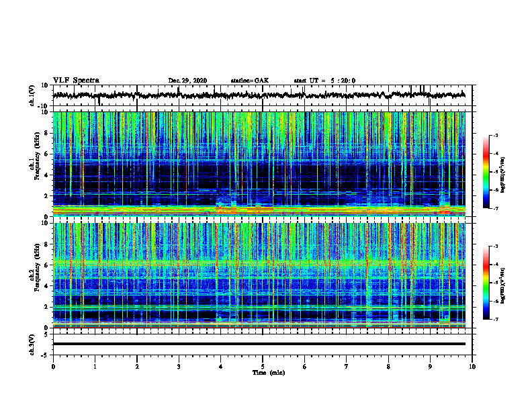This screenshot has width=532, height=411.
Task: Click the time axis tick label "9"
Action: [x=430, y=367]
